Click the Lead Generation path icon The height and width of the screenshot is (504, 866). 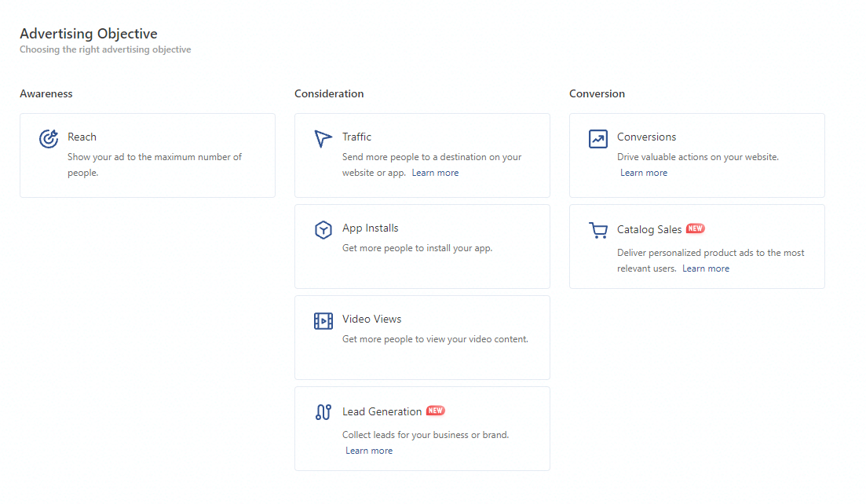[323, 412]
